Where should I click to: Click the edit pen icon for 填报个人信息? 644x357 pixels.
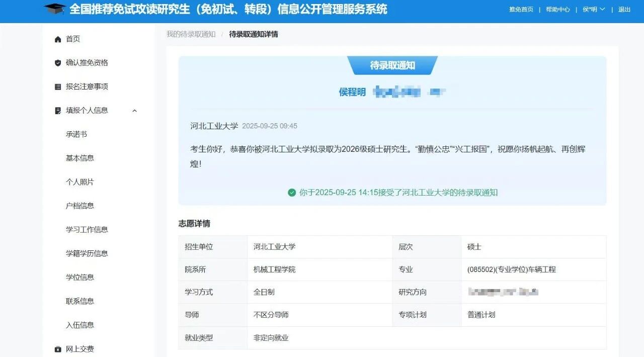tap(57, 110)
